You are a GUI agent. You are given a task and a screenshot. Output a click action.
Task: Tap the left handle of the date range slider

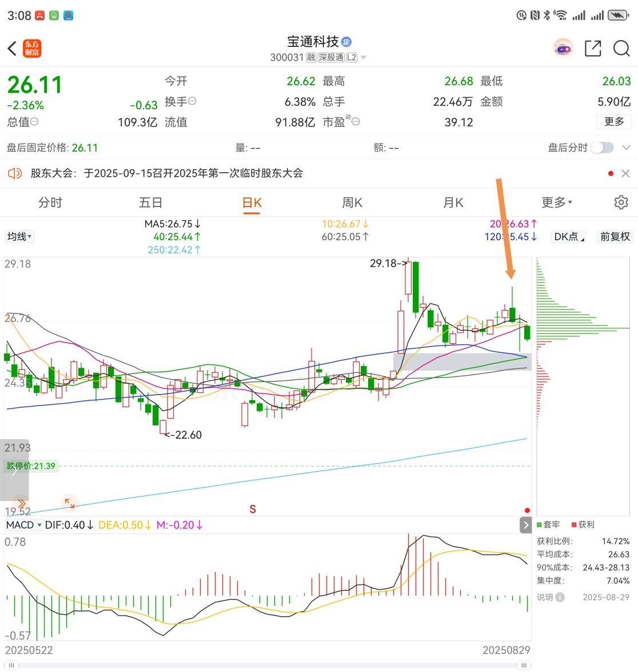11,665
